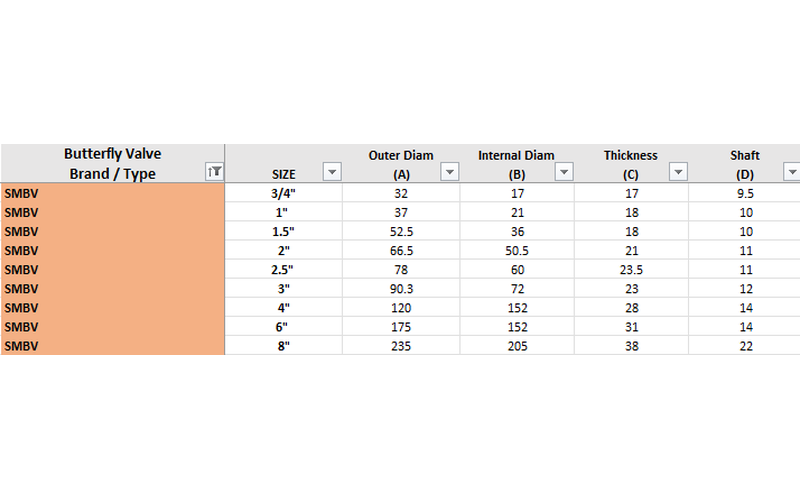Select the outer diameter cell 90.3

click(401, 288)
